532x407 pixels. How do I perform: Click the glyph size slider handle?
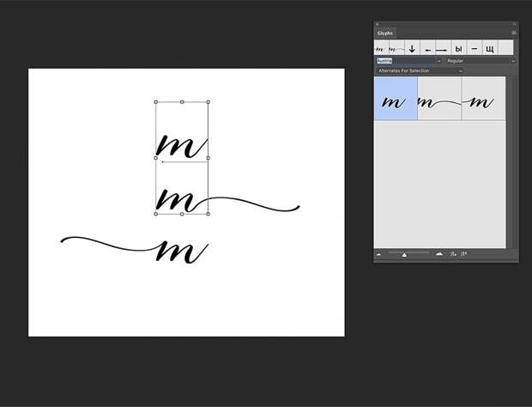click(x=404, y=254)
